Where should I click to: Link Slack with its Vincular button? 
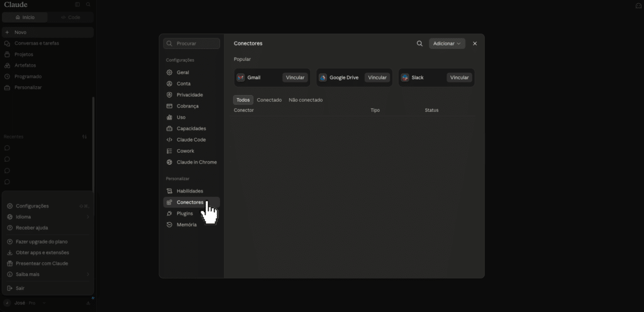(459, 77)
